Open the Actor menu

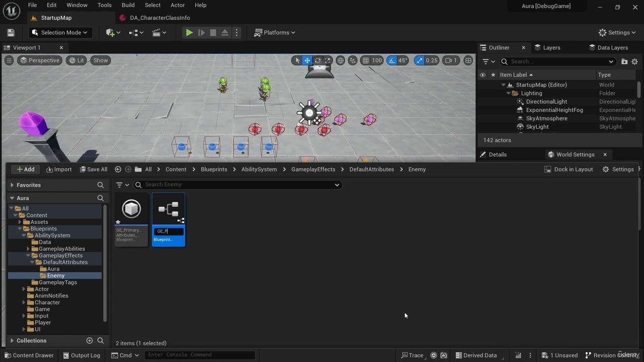click(178, 5)
